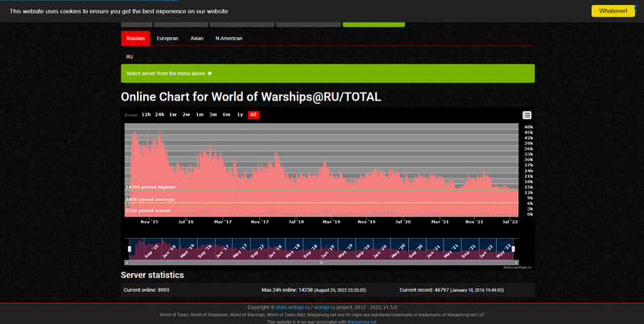
Task: Click the Jul '18 x-axis label
Action: [x=296, y=222]
